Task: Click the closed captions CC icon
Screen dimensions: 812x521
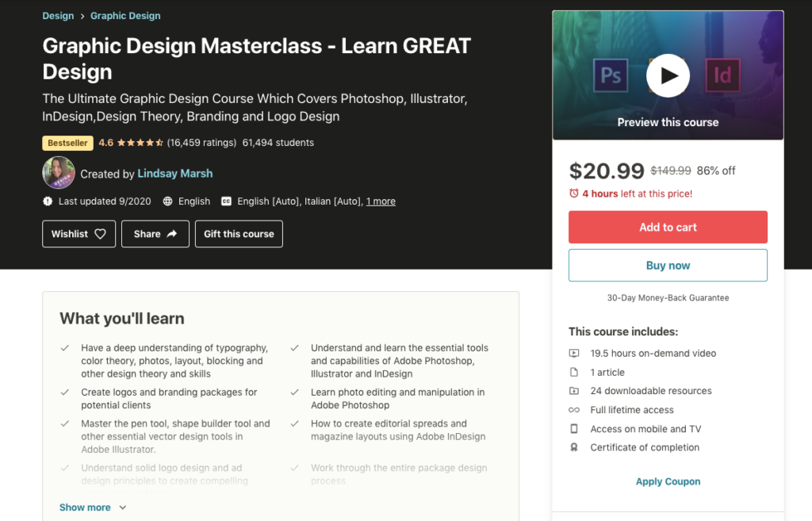Action: tap(226, 201)
